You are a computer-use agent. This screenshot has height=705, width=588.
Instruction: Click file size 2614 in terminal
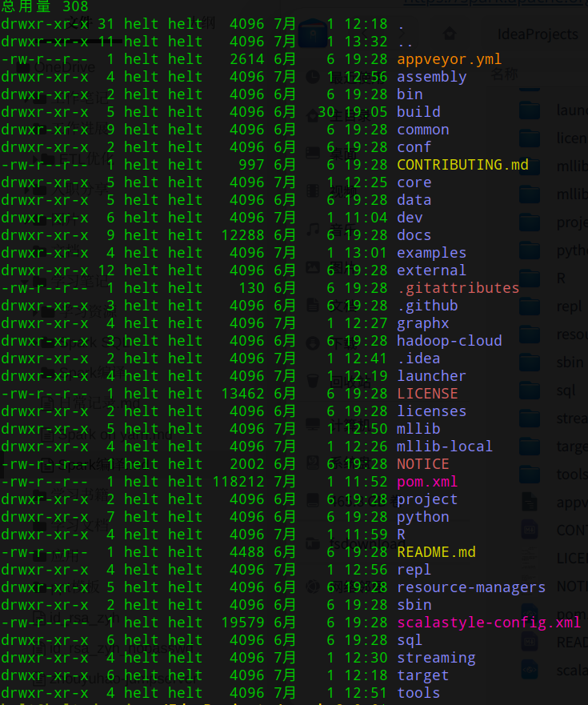247,59
